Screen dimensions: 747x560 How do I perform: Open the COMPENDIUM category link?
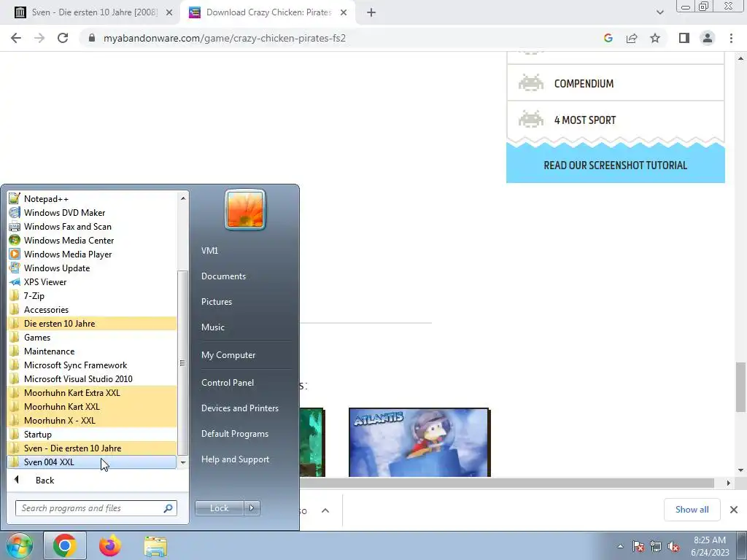[616, 83]
